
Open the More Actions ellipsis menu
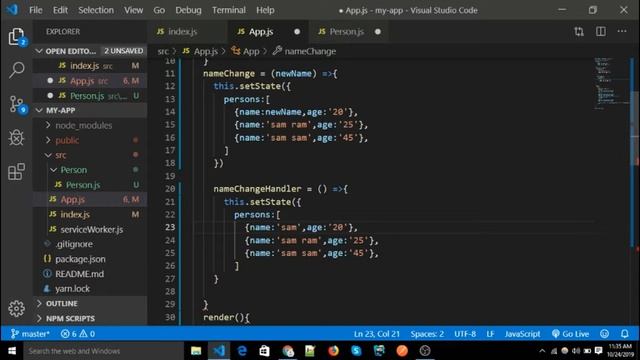pyautogui.click(x=622, y=31)
